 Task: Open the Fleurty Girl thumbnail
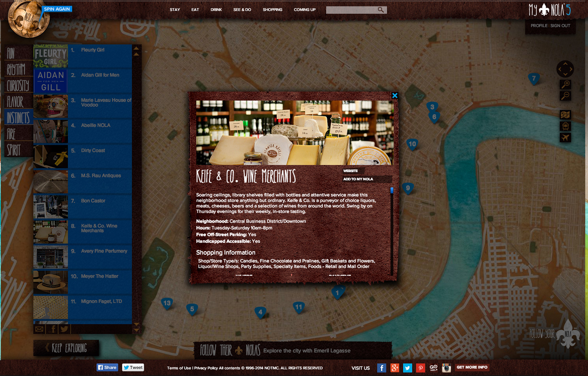click(51, 56)
